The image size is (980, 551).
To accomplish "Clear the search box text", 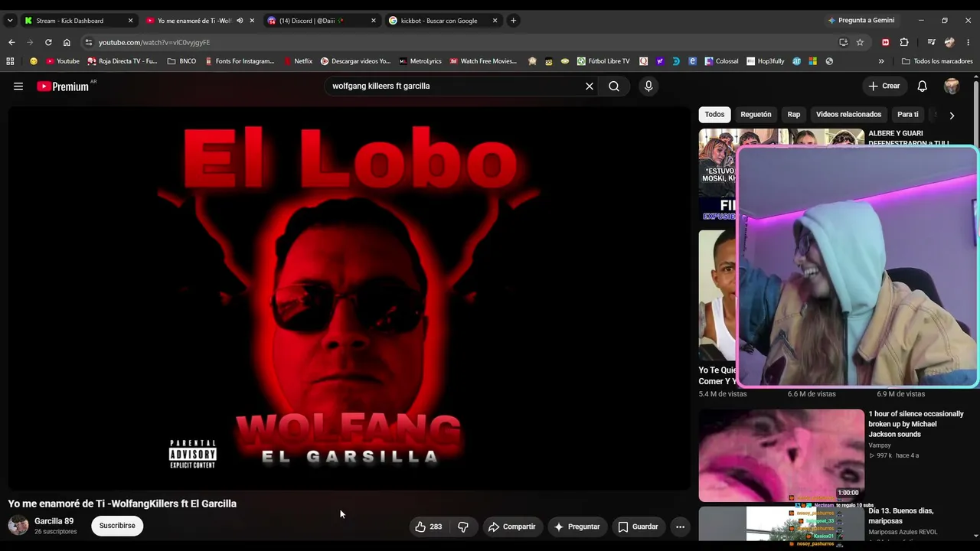I will tap(590, 86).
